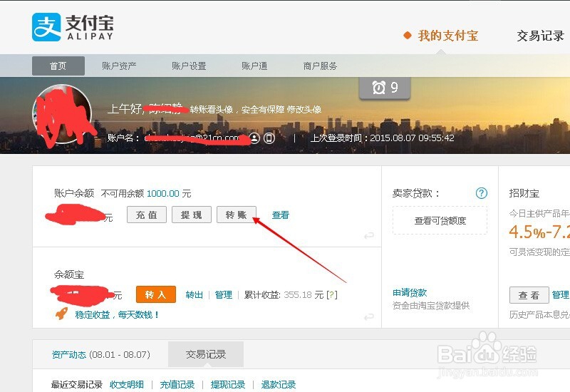Click the 申请贷款 link

(x=410, y=293)
